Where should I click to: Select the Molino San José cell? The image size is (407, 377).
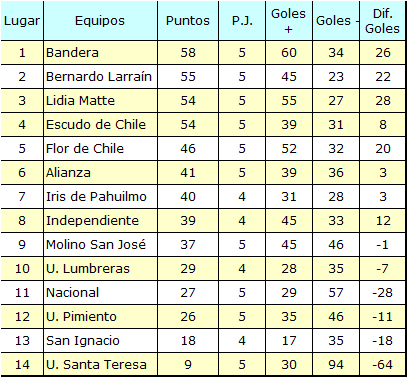(x=100, y=245)
